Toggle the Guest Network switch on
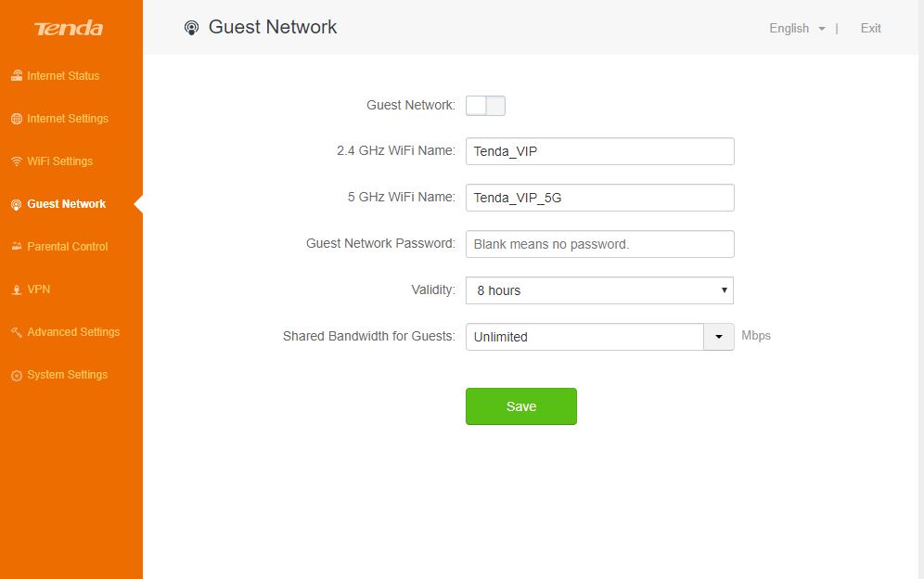Image resolution: width=924 pixels, height=579 pixels. pyautogui.click(x=485, y=106)
